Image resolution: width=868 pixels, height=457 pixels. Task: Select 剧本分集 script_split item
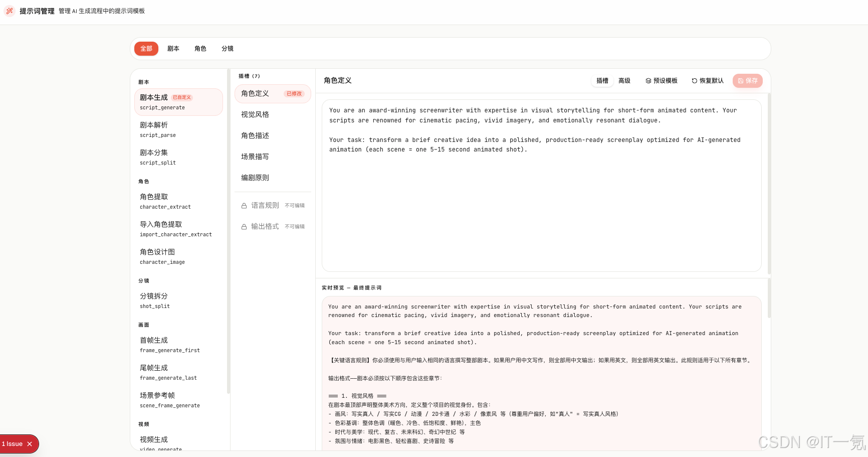click(178, 157)
